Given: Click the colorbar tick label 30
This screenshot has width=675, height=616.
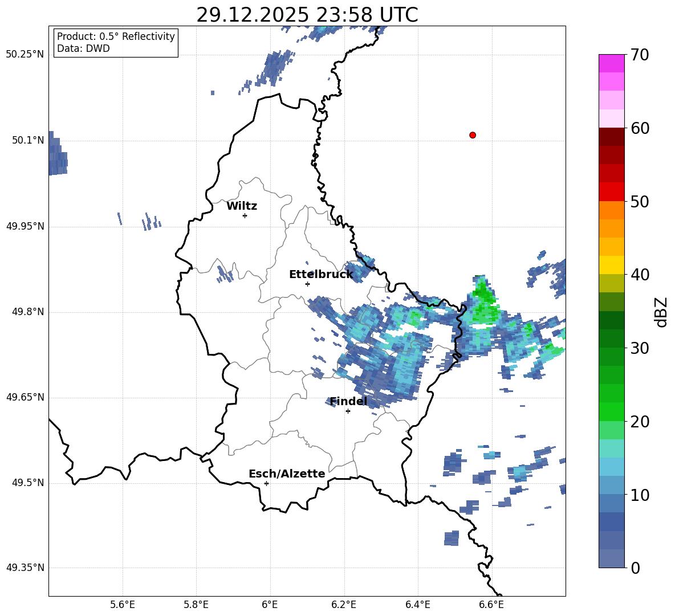Looking at the screenshot, I should coord(640,348).
